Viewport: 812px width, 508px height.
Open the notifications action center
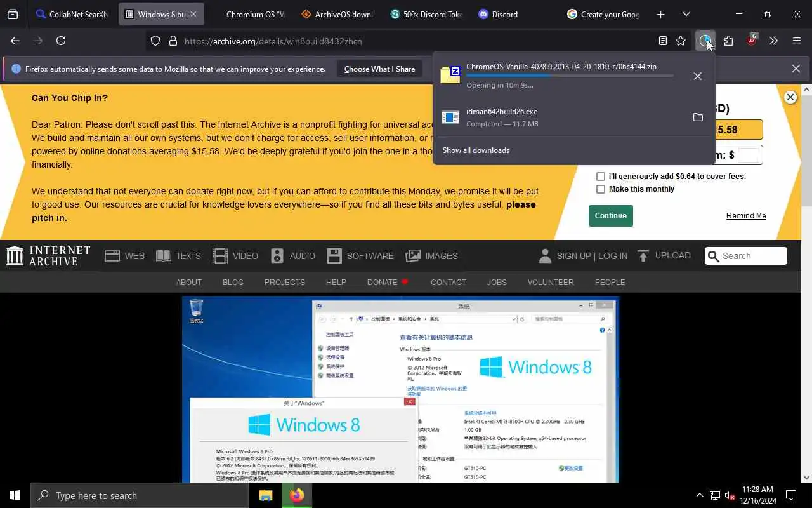click(x=791, y=495)
